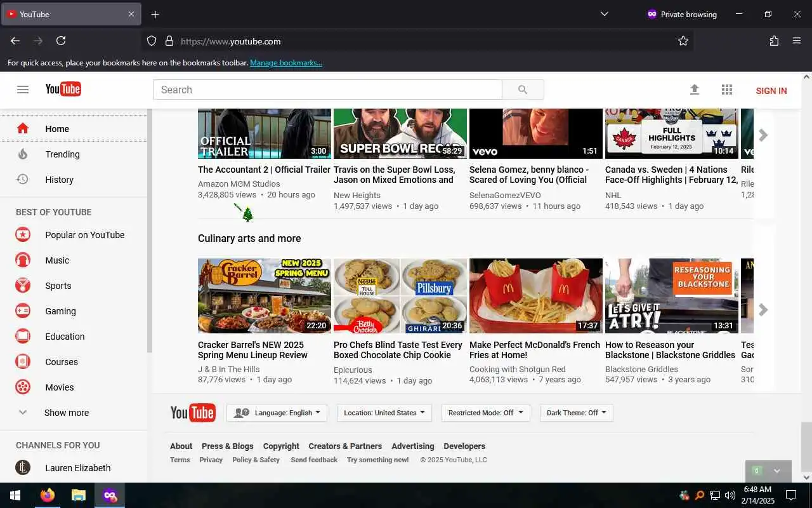Select Trending in the sidebar menu
Viewport: 812px width, 508px height.
tap(73, 154)
